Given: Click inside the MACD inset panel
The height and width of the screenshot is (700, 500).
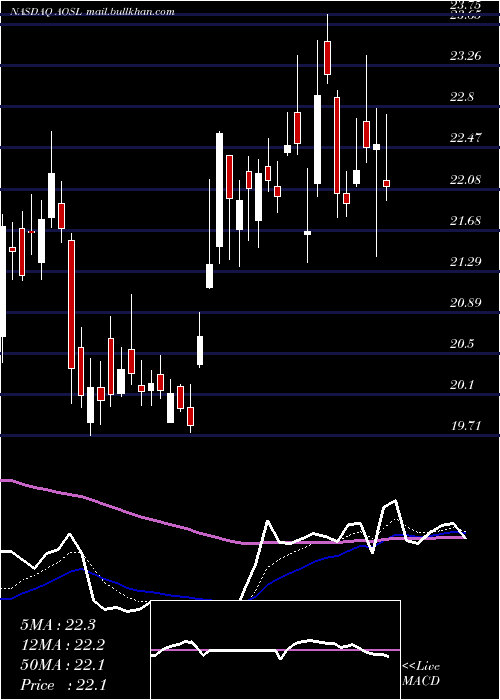Looking at the screenshot, I should (275, 650).
